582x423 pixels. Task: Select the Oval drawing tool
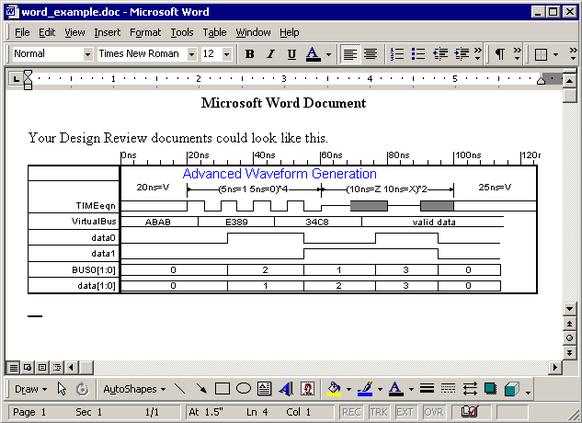[243, 389]
